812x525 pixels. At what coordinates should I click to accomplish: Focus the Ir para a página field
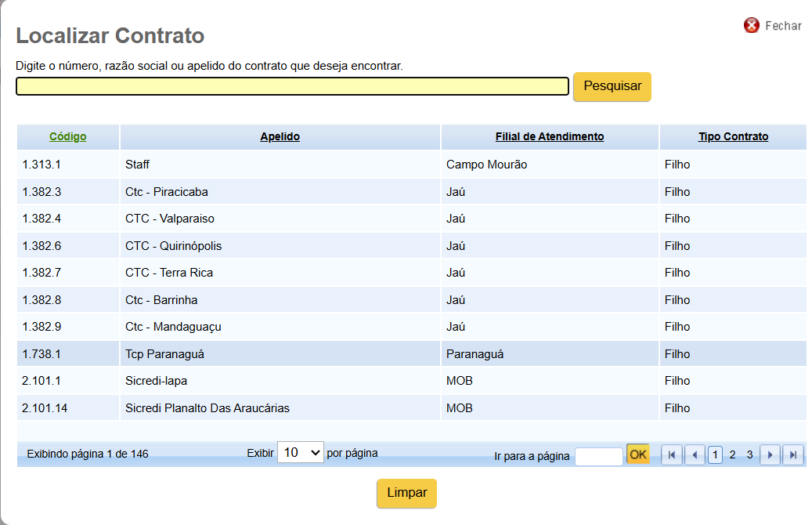599,457
